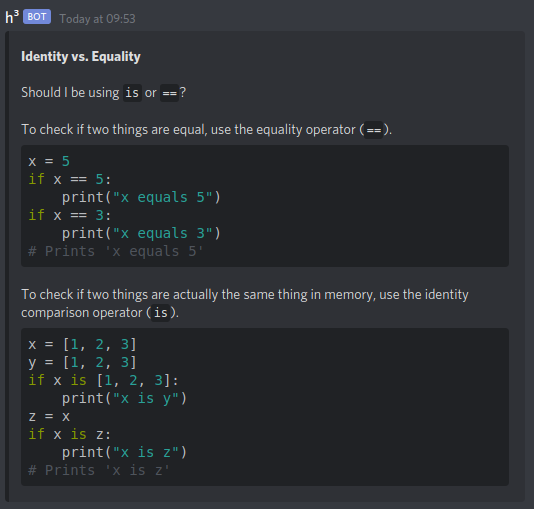
Task: Click the code line 'if x == 5:'
Action: (x=70, y=179)
